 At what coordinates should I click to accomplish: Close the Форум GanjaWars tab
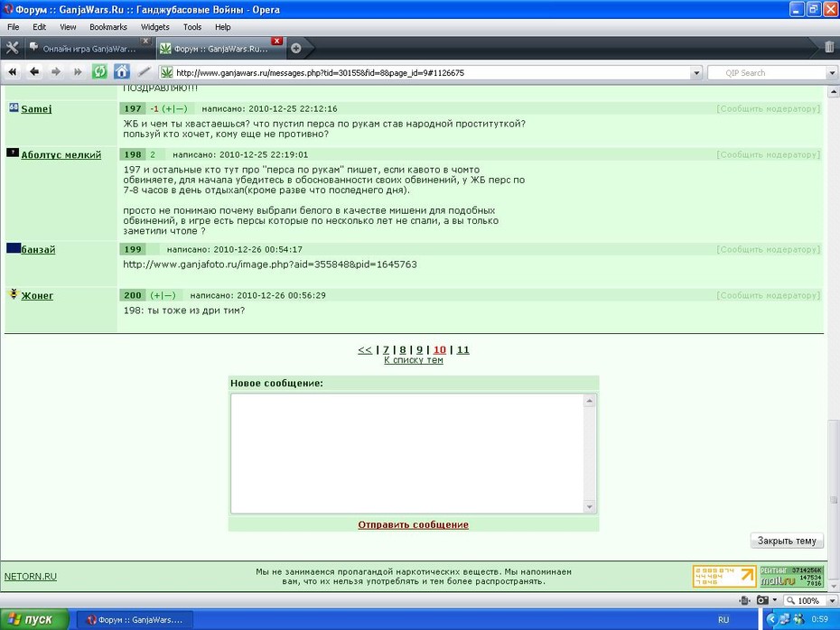pos(277,41)
